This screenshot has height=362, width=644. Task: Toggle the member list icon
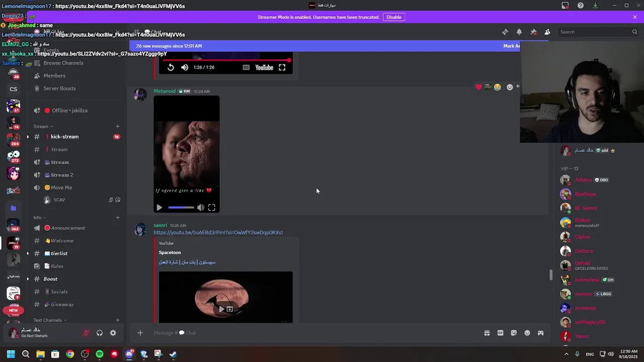547,32
